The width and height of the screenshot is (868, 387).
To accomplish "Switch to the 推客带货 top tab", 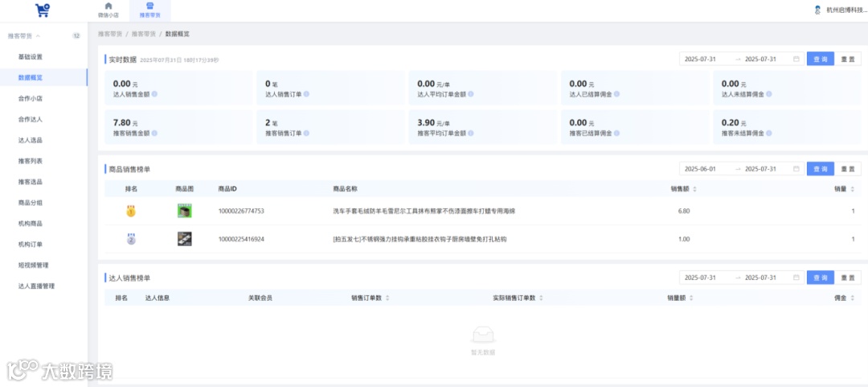I will coord(150,10).
